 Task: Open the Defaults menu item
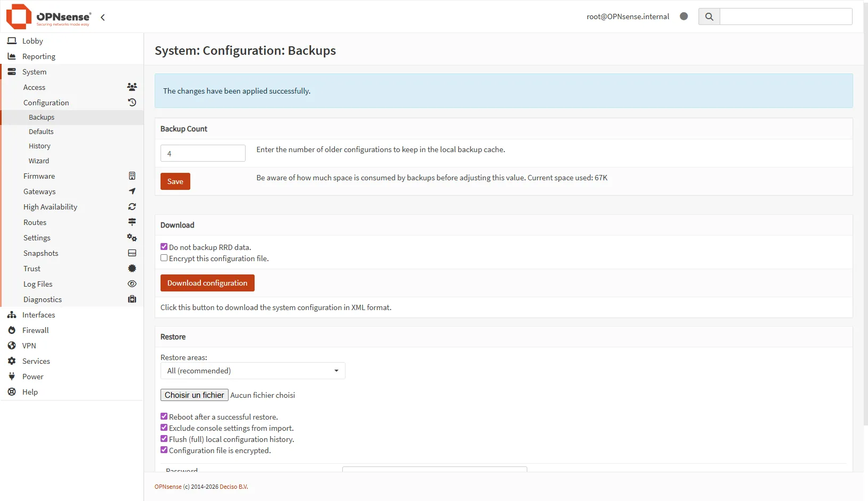[41, 132]
